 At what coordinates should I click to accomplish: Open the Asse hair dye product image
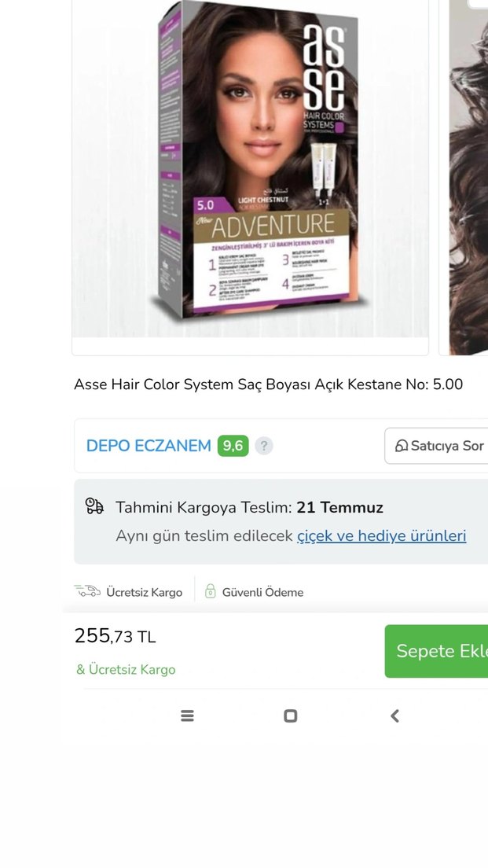[250, 169]
